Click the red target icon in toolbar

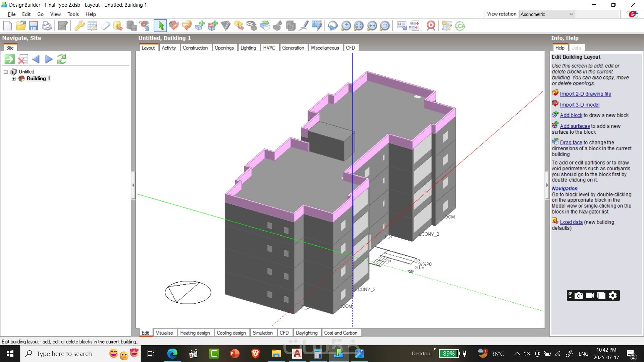(x=431, y=26)
